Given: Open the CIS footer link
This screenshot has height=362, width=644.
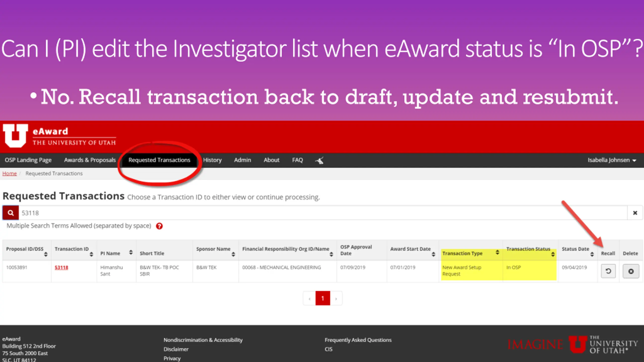Looking at the screenshot, I should coord(329,349).
